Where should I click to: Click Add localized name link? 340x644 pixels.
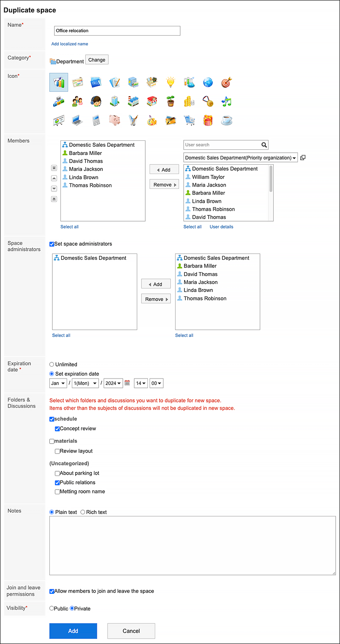70,44
